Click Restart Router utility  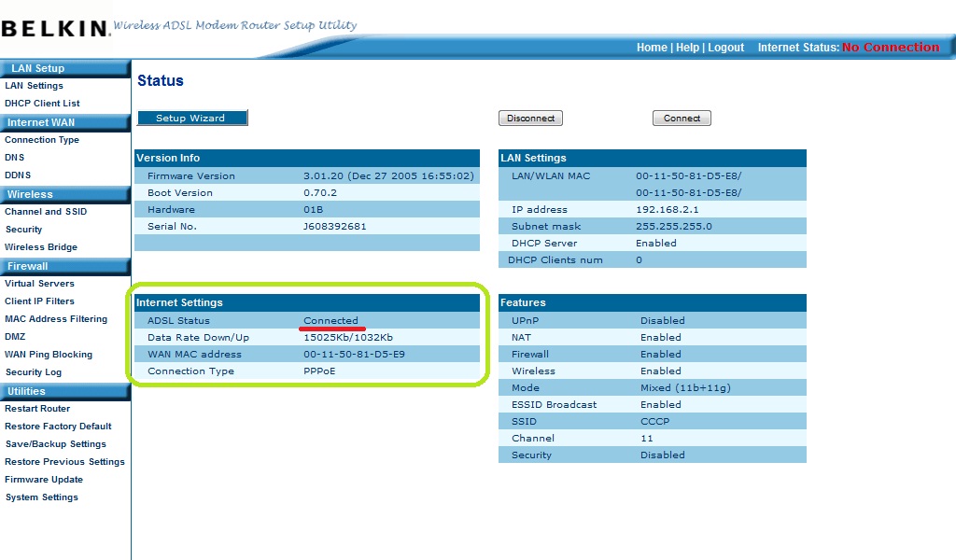pos(37,409)
